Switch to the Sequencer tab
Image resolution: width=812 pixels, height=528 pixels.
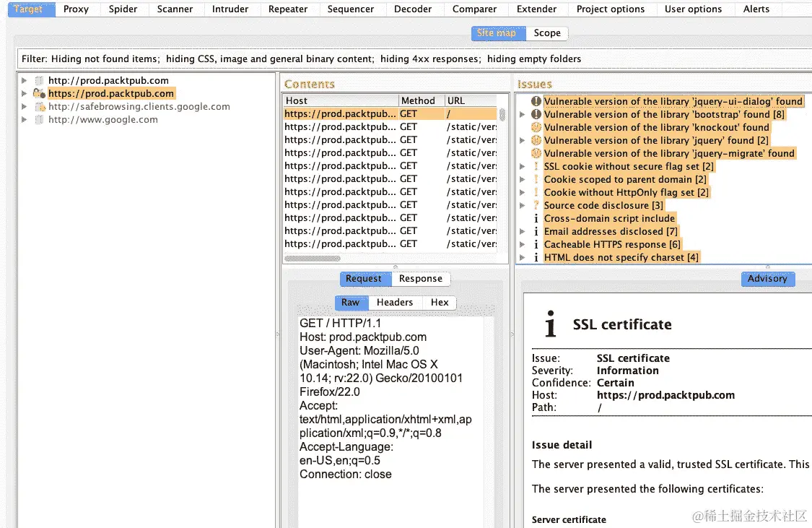click(351, 9)
